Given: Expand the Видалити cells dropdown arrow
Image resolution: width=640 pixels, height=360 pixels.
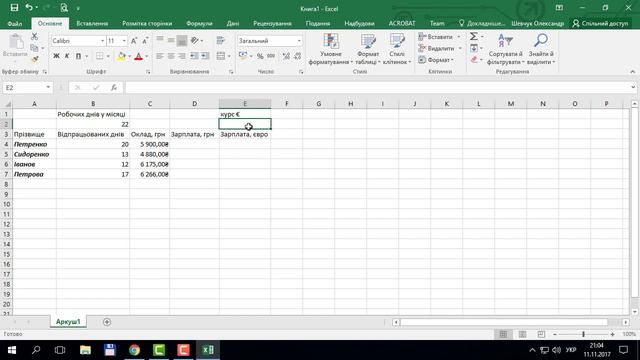Looking at the screenshot, I should point(460,48).
